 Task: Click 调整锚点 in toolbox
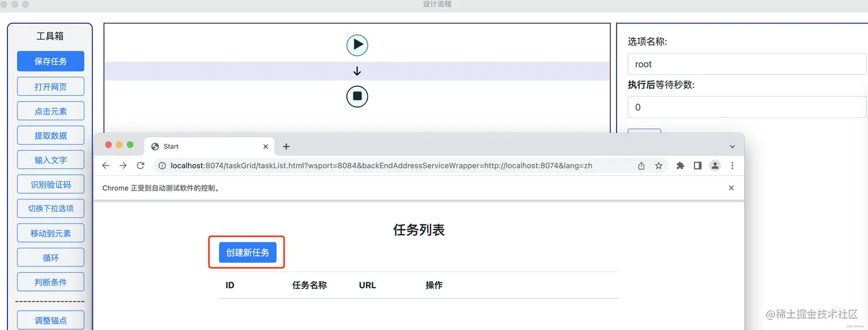[51, 320]
